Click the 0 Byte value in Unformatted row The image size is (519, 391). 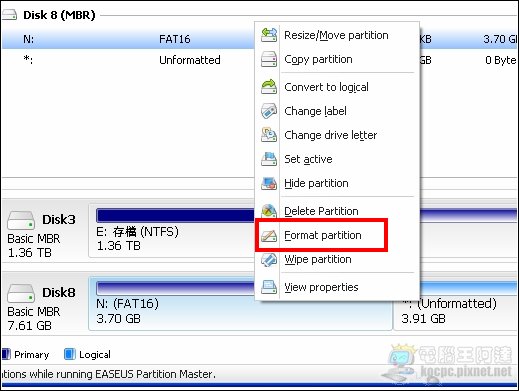point(501,60)
